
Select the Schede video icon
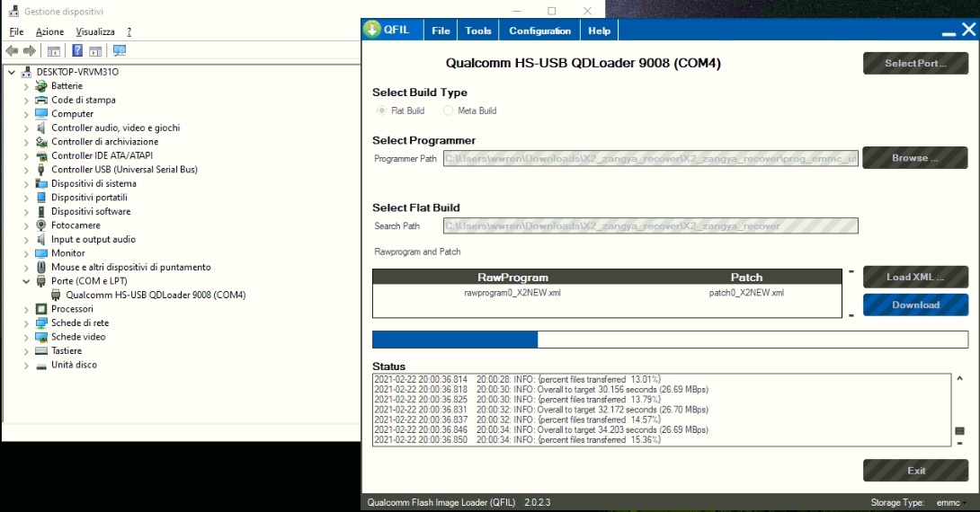pos(41,337)
